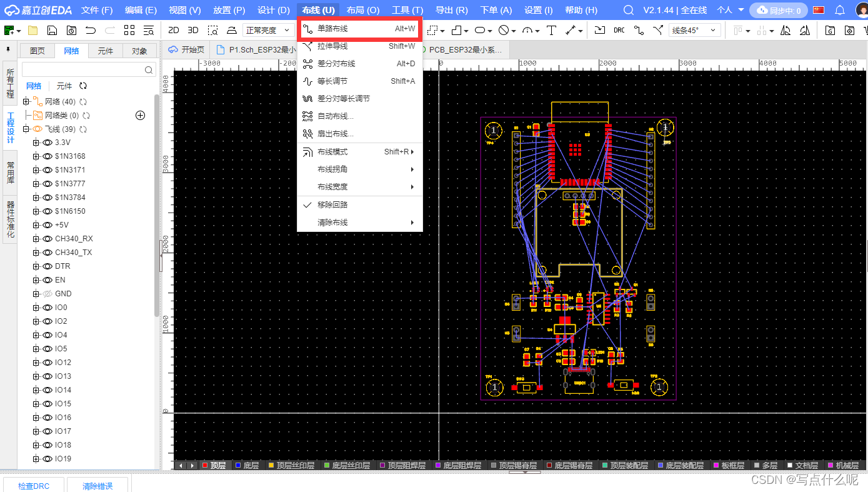This screenshot has width=868, height=492.
Task: Click the open folder icon in toolbar
Action: tap(33, 31)
